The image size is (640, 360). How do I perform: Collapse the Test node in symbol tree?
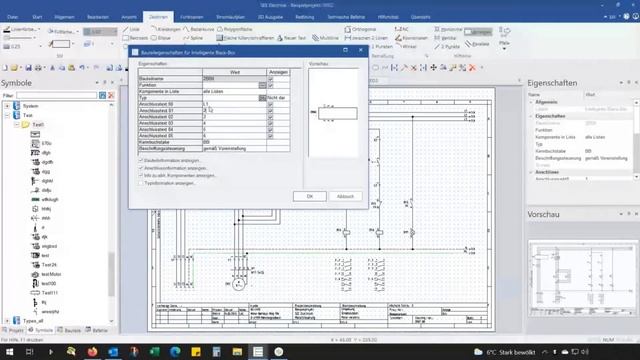(7, 116)
